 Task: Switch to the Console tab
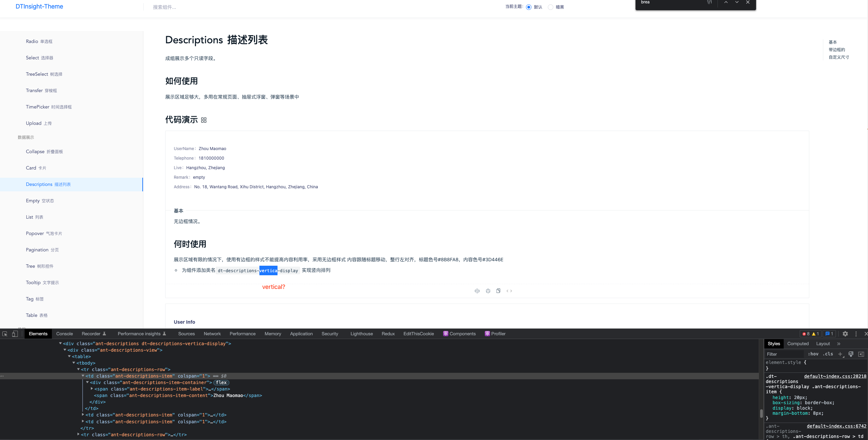(65, 334)
